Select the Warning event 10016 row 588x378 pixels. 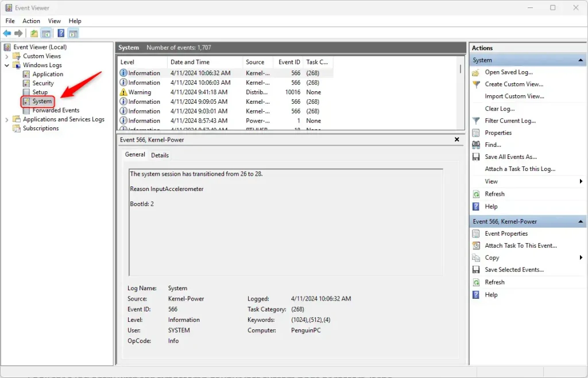[x=225, y=92]
